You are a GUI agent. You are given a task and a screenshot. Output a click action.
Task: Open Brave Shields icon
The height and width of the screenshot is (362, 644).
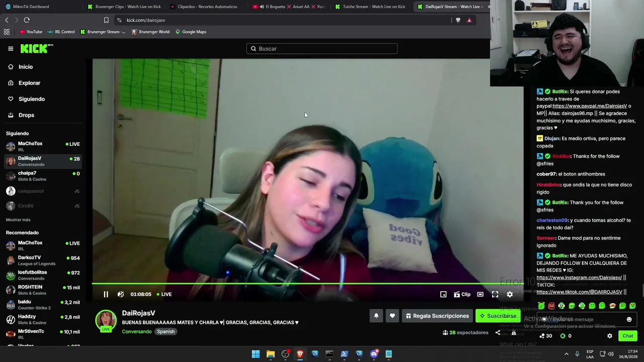click(x=458, y=20)
